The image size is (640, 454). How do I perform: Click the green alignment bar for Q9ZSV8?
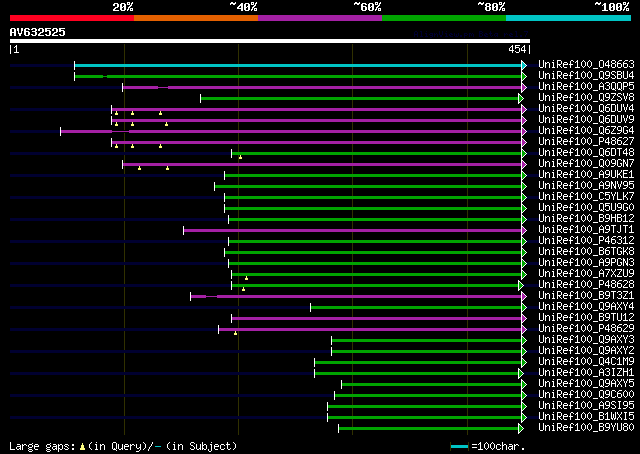(360, 98)
